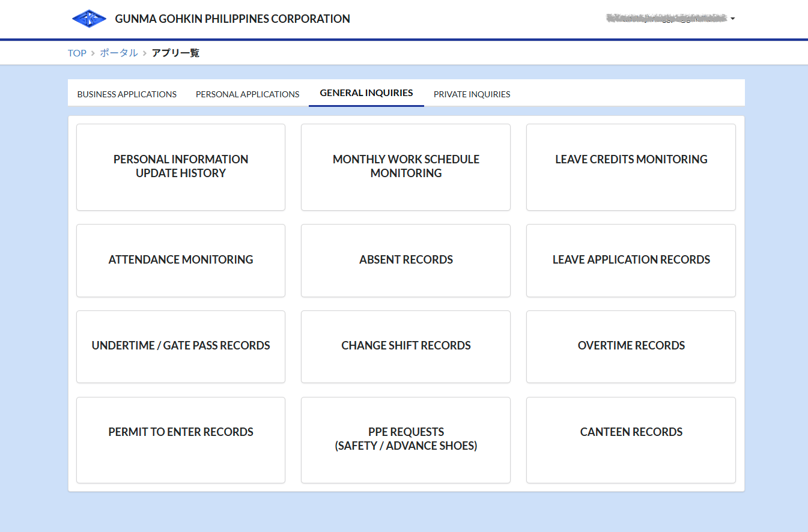The image size is (808, 532).
Task: Open Canteen Records tile
Action: (631, 439)
